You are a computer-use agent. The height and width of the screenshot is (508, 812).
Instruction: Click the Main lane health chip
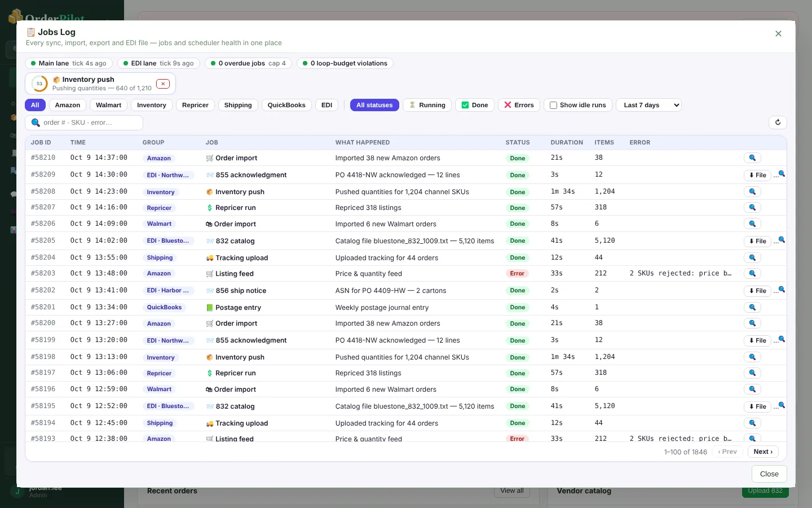pos(69,63)
